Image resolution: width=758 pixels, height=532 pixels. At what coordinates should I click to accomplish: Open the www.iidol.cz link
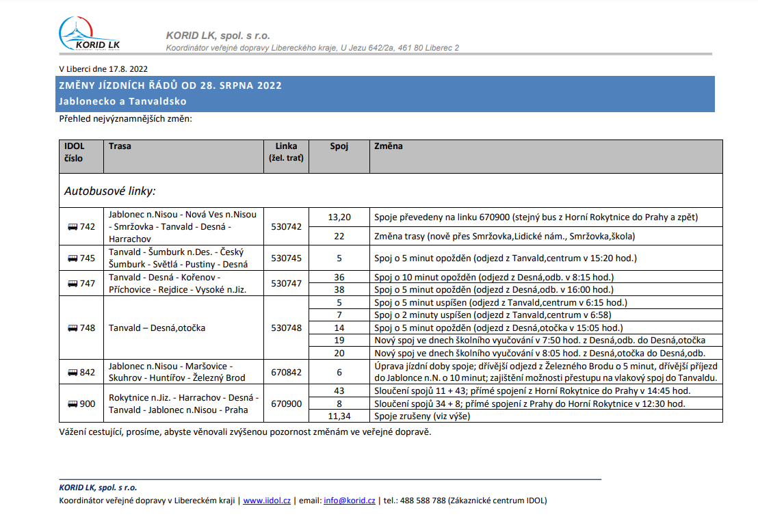point(267,501)
